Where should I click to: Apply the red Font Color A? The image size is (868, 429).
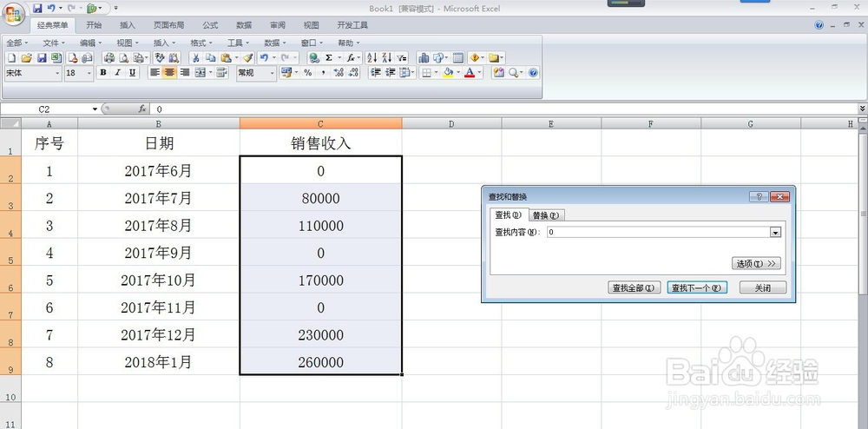coord(470,73)
